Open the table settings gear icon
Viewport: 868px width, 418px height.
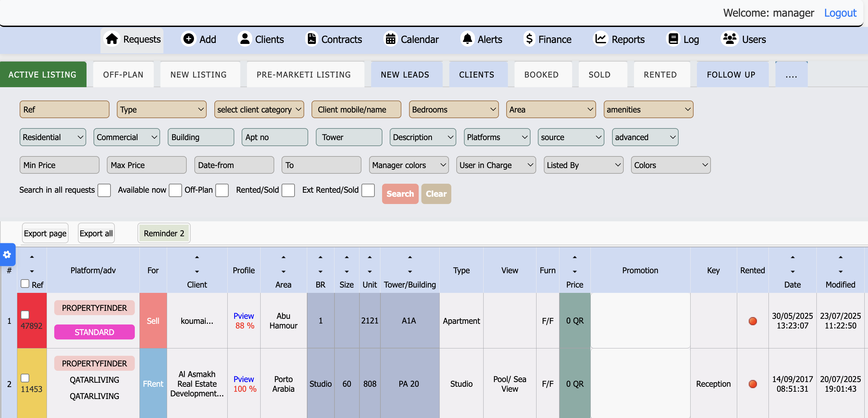[7, 255]
